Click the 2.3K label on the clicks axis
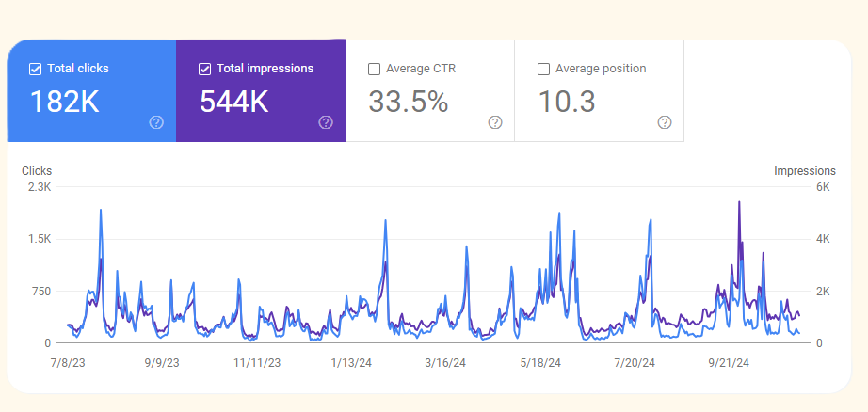The height and width of the screenshot is (412, 868). coord(40,187)
